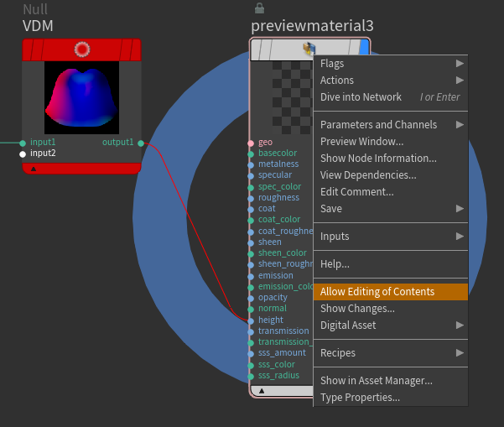504x427 pixels.
Task: Click the opacity input connector
Action: [251, 298]
